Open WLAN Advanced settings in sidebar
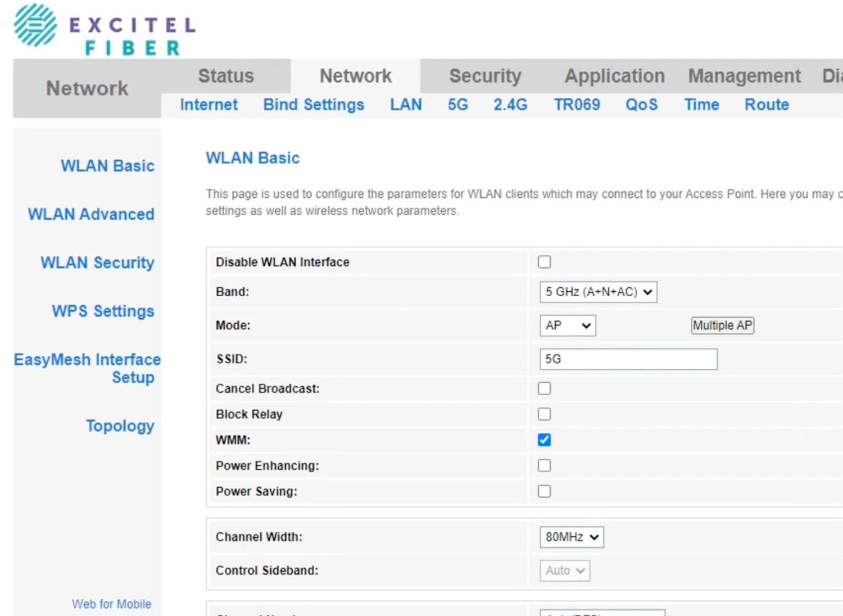This screenshot has width=843, height=616. (x=91, y=214)
